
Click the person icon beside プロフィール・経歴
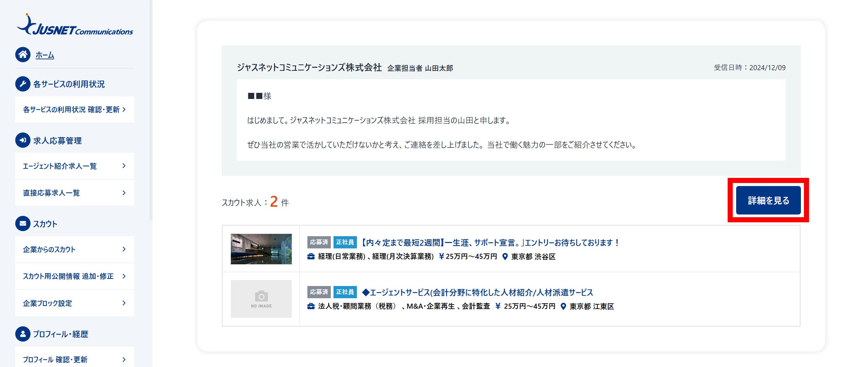(23, 334)
